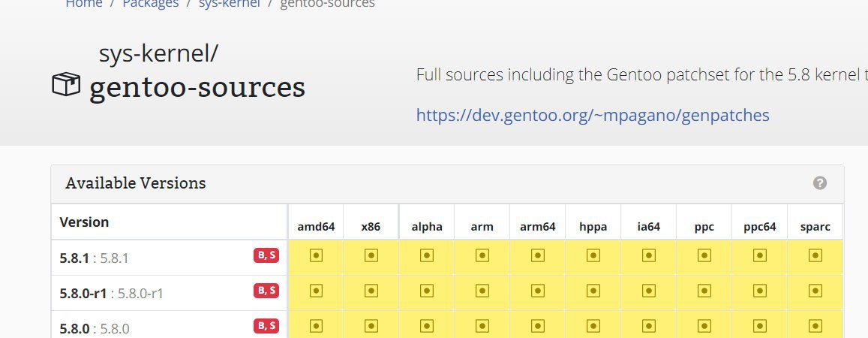Click x86 keyword icon for version 5.8.0-r1
This screenshot has width=868, height=338.
(371, 291)
